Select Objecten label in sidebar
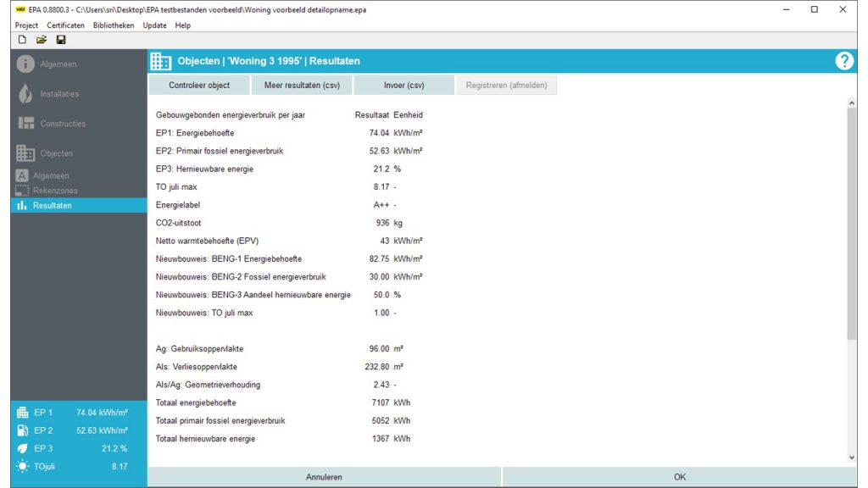The height and width of the screenshot is (488, 868). click(x=57, y=153)
